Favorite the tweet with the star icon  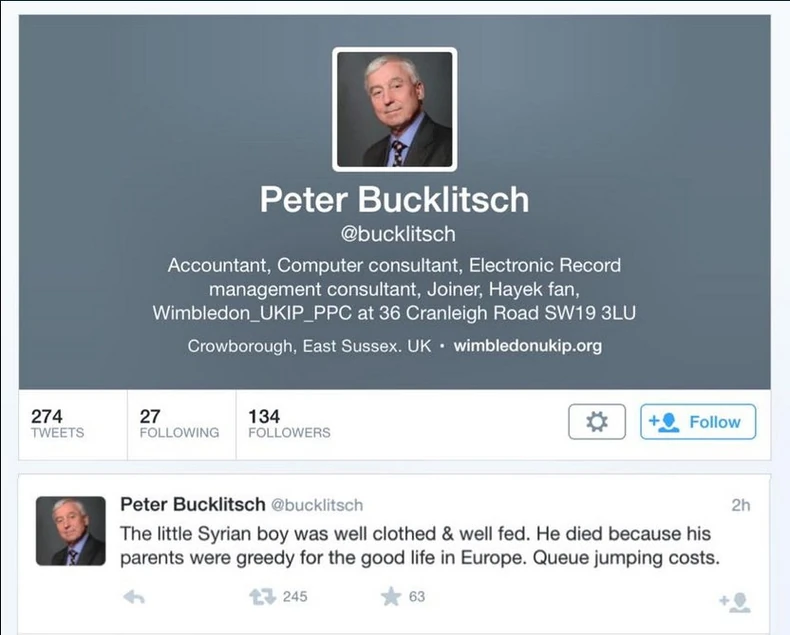click(391, 597)
